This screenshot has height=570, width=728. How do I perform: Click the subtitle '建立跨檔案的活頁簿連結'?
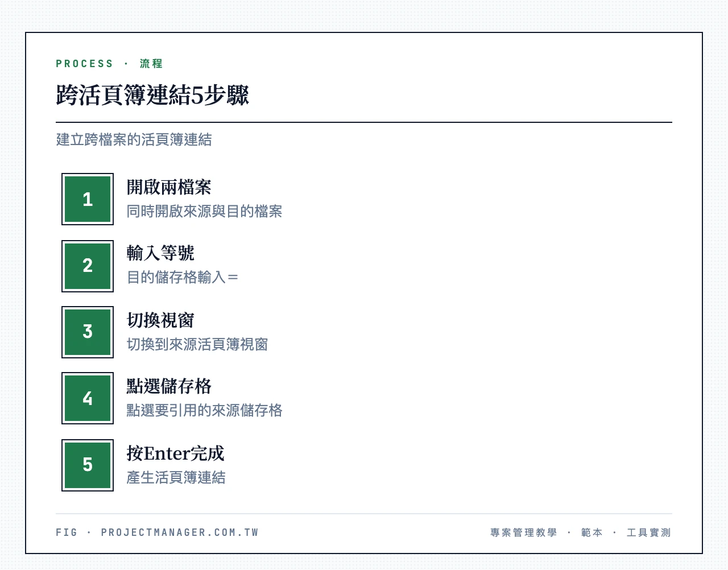pyautogui.click(x=134, y=139)
